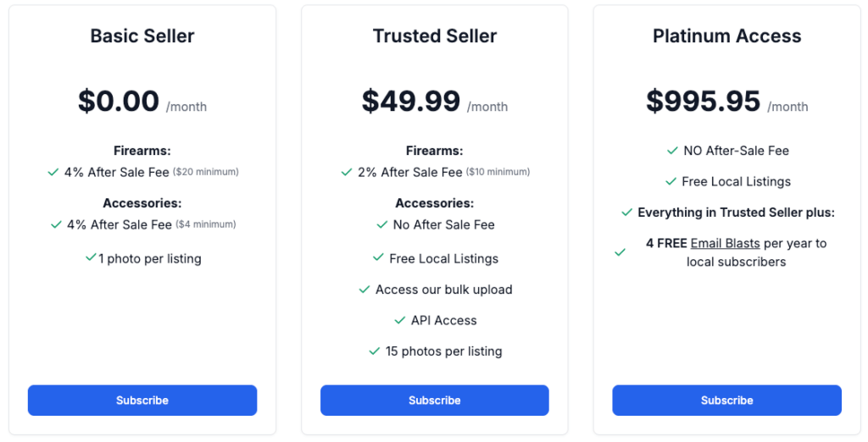The width and height of the screenshot is (868, 442).
Task: Click Subscribe under Basic Seller plan
Action: click(x=142, y=401)
